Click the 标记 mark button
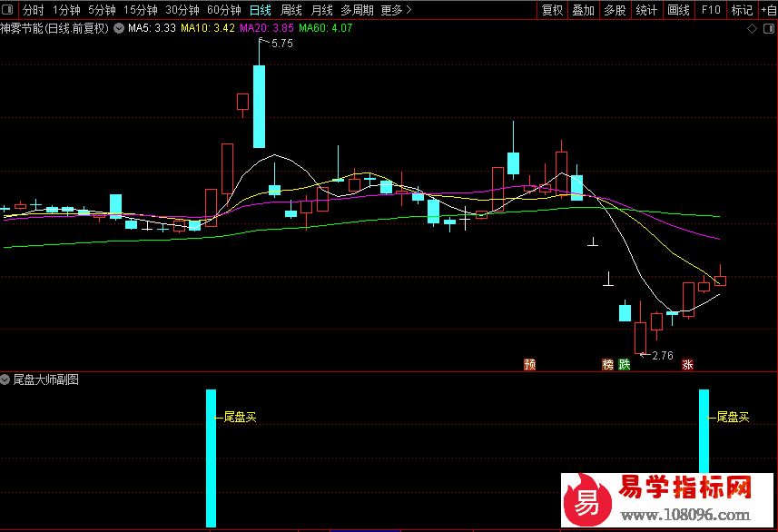This screenshot has width=778, height=532. (x=742, y=10)
